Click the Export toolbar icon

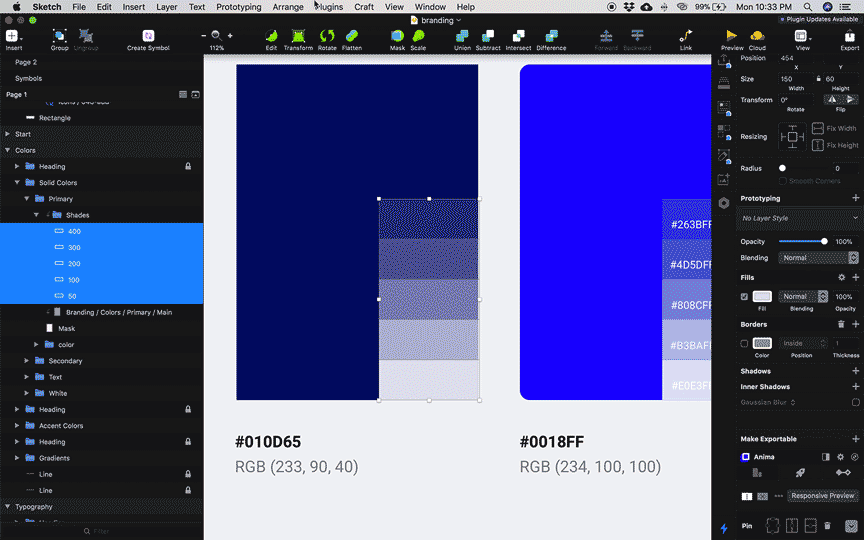tap(849, 36)
